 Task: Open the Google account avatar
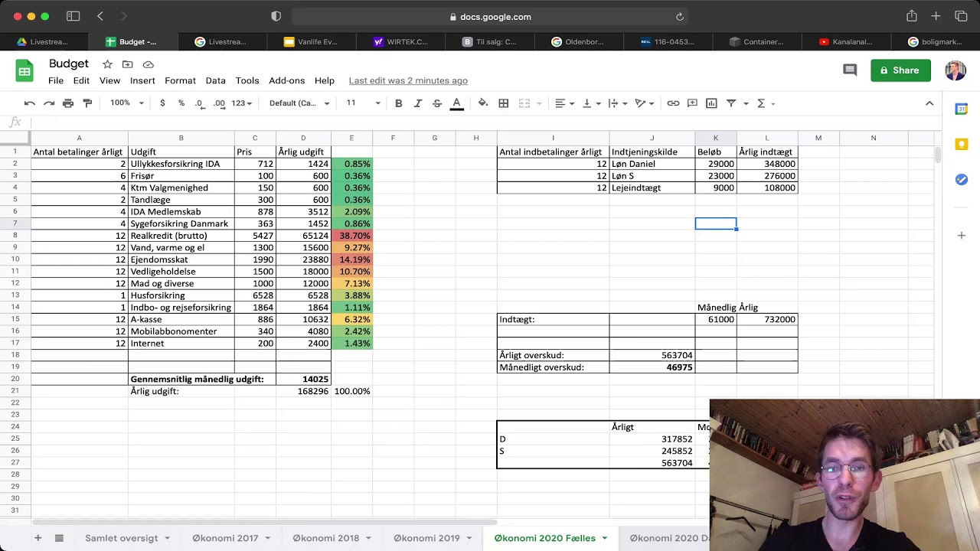pos(955,70)
